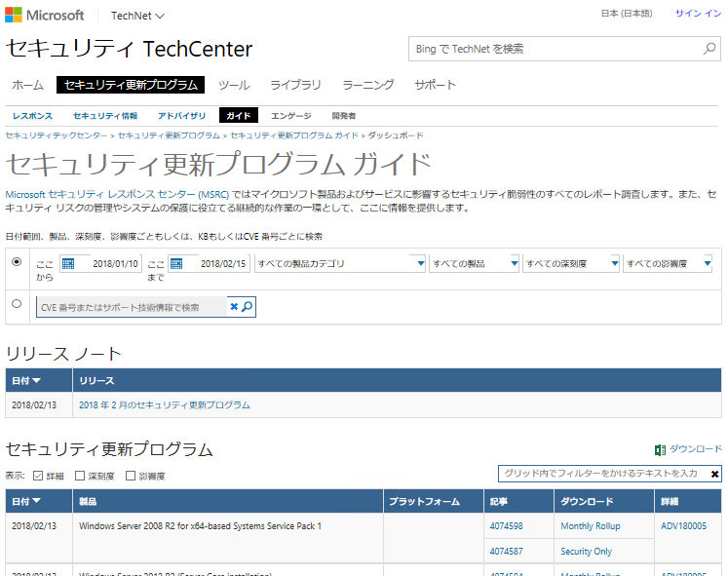The width and height of the screenshot is (728, 576).
Task: Click the プラットフォーム column header
Action: point(434,501)
